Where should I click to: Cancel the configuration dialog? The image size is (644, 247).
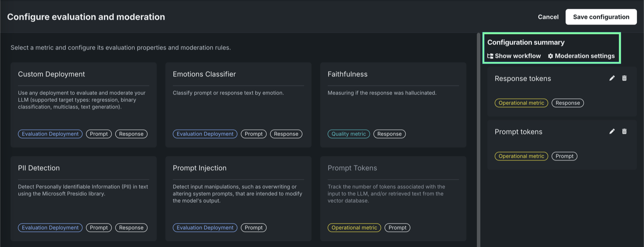click(x=548, y=17)
